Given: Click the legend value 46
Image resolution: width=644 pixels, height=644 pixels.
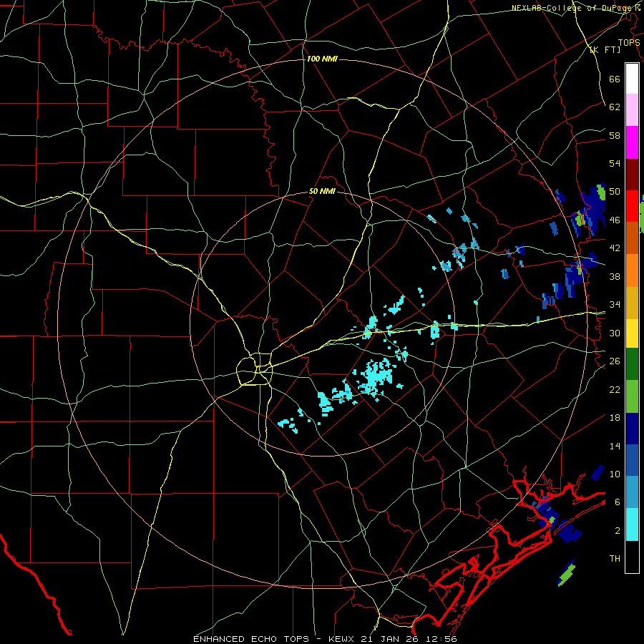Looking at the screenshot, I should click(615, 220).
